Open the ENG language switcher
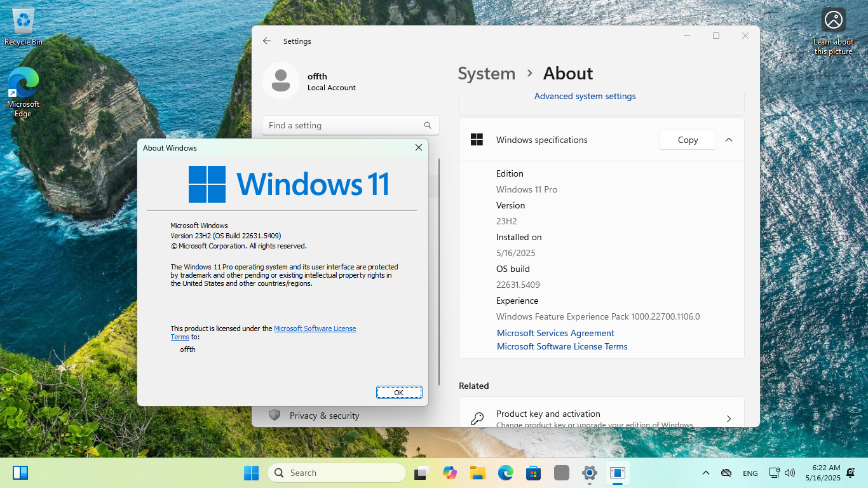Image resolution: width=868 pixels, height=488 pixels. [750, 473]
